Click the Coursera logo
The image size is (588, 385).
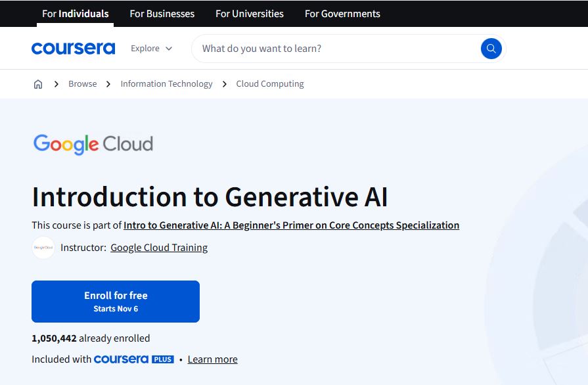73,47
